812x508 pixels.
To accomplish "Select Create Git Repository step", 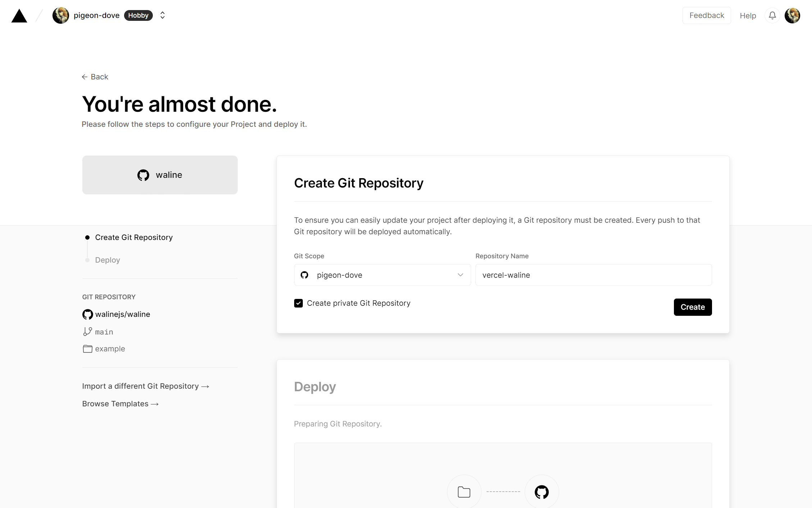I will point(134,237).
